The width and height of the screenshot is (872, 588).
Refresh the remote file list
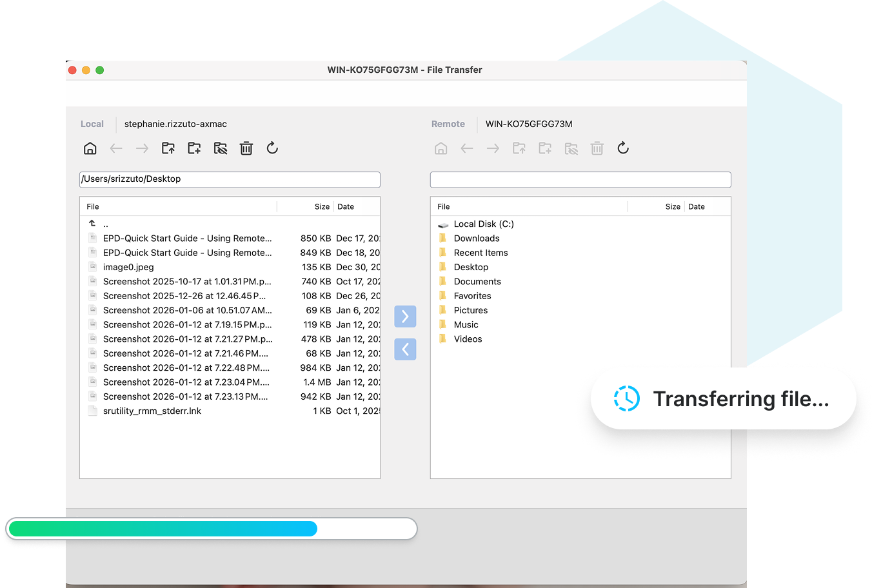coord(623,148)
